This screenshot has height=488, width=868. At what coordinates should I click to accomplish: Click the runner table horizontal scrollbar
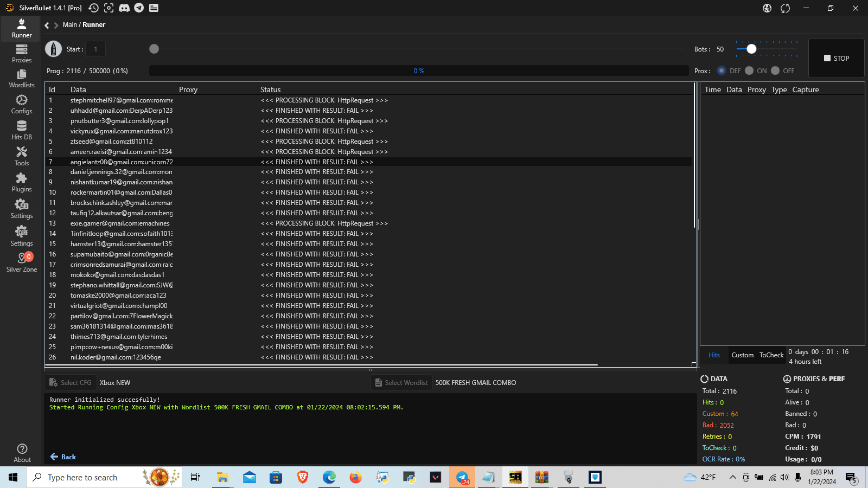click(321, 365)
